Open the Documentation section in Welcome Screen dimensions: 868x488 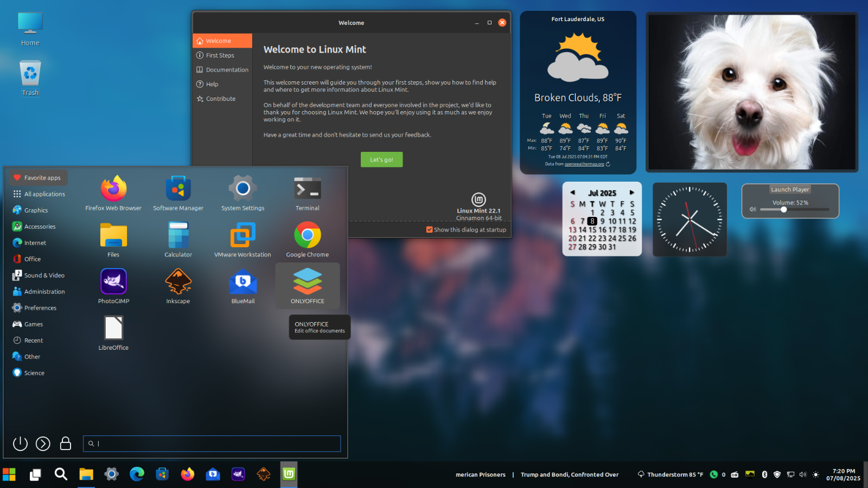(227, 70)
